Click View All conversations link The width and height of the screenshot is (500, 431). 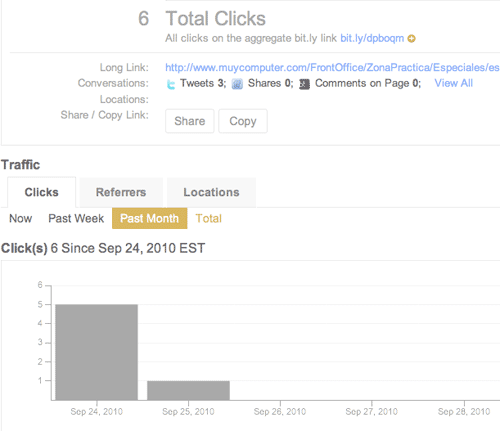click(x=454, y=83)
